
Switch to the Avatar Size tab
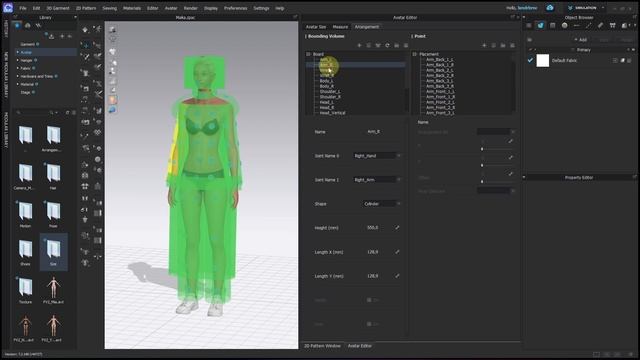tap(316, 27)
